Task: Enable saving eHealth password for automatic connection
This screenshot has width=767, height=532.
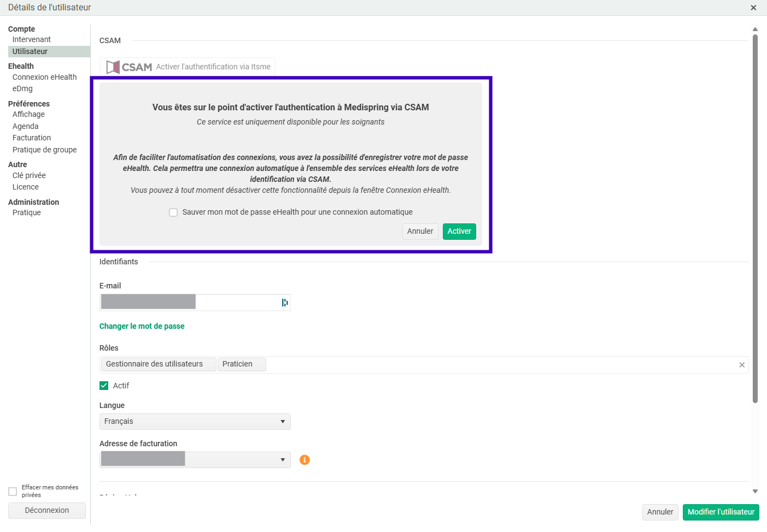Action: pos(173,212)
